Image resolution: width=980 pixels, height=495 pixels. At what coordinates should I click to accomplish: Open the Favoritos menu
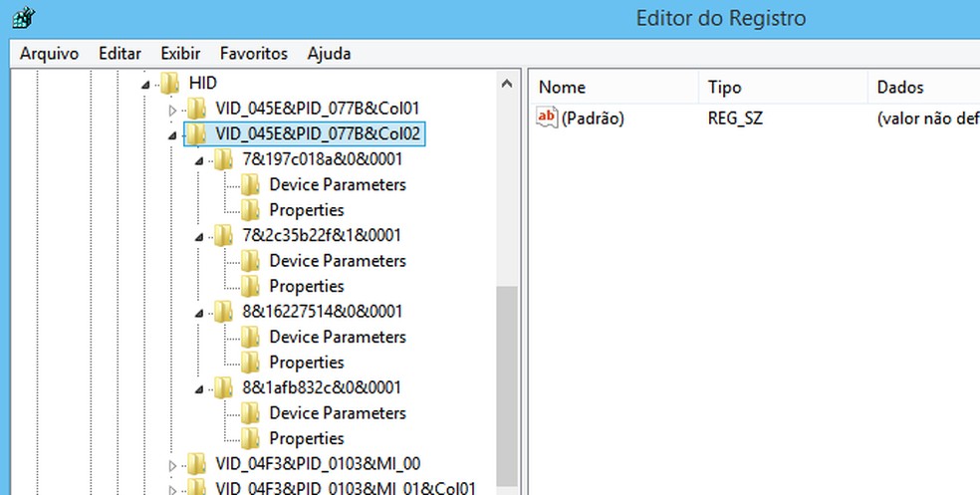pyautogui.click(x=254, y=54)
